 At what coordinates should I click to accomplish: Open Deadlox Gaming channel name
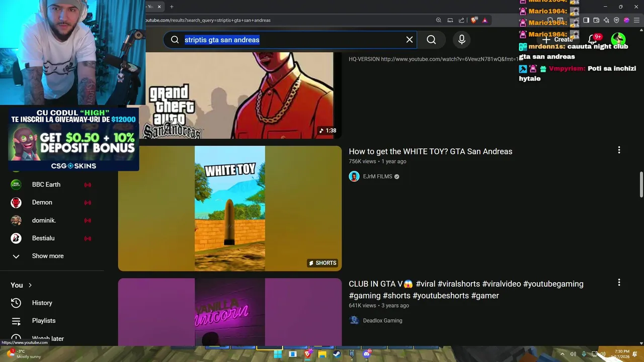(x=382, y=320)
